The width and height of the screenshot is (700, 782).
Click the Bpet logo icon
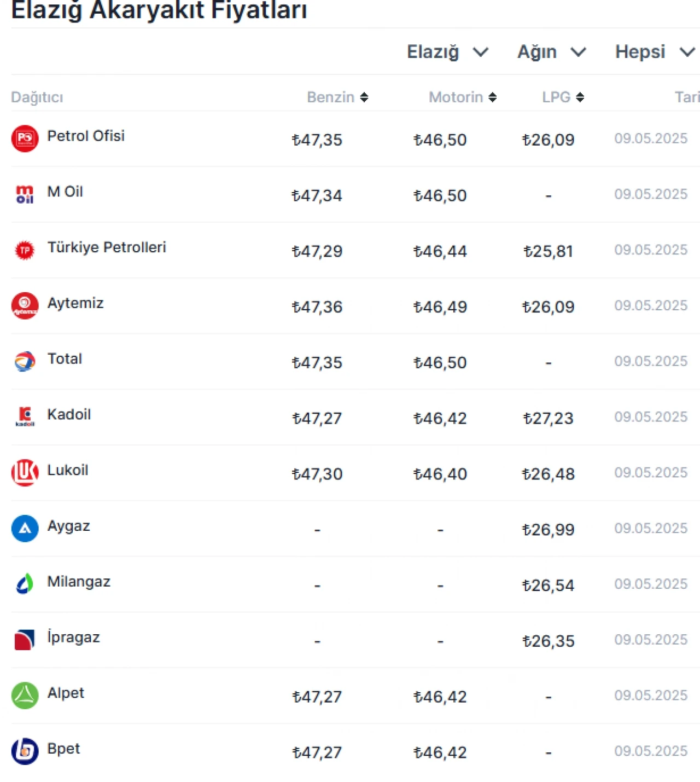(x=25, y=751)
